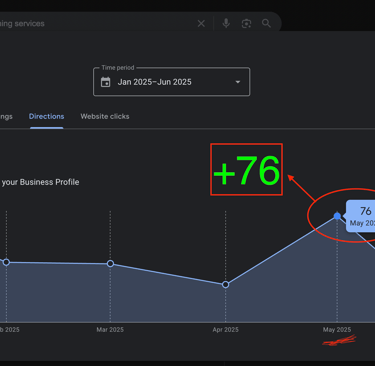Expand the Time period dropdown arrow
This screenshot has width=375, height=366.
[x=238, y=82]
